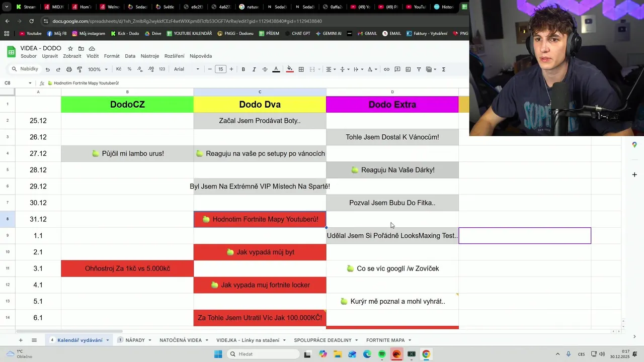
Task: Select the DodoCZ header cell
Action: (127, 105)
